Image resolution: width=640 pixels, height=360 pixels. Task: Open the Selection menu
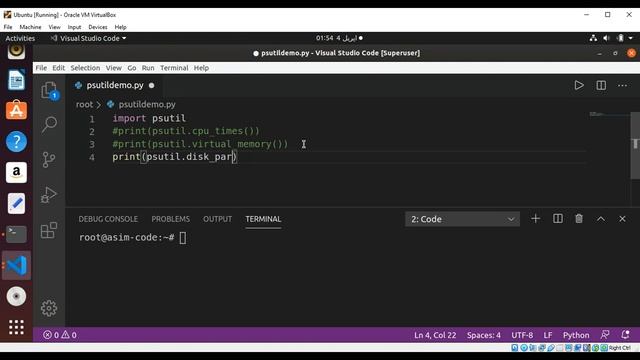[x=85, y=68]
